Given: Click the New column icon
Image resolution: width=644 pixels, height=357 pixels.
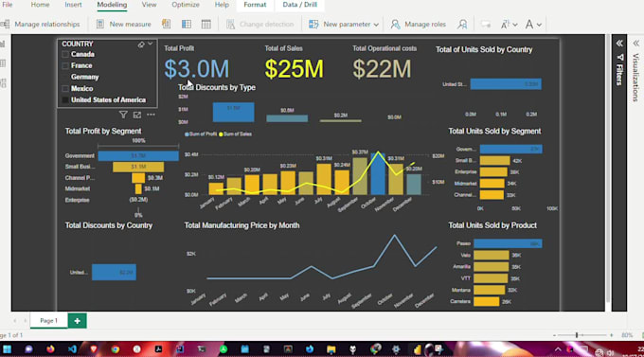Looking at the screenshot, I should [x=187, y=25].
